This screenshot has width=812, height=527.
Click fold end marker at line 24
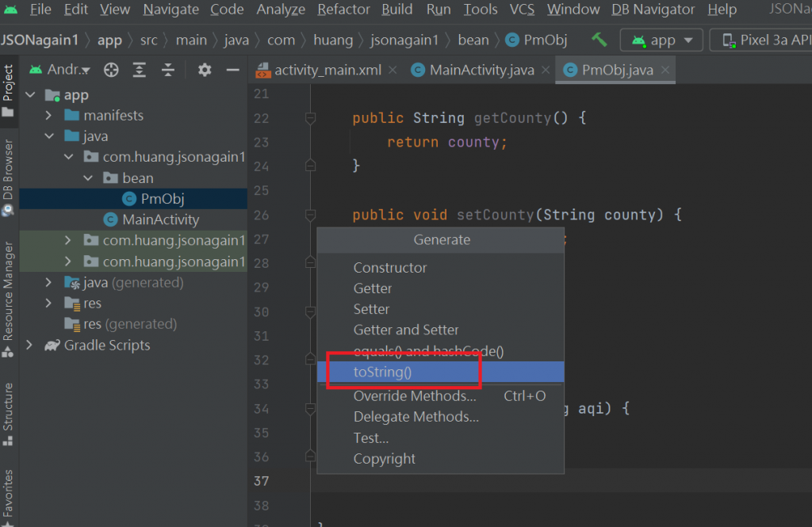click(310, 166)
